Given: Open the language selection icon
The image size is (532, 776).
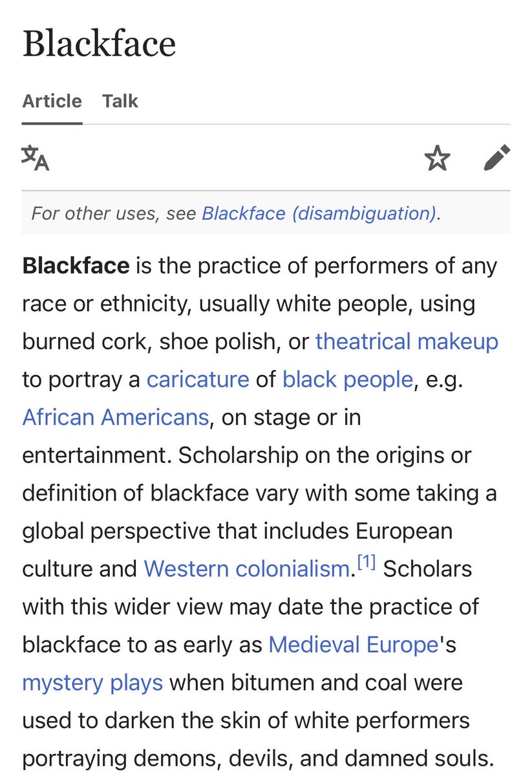Looking at the screenshot, I should [x=36, y=158].
